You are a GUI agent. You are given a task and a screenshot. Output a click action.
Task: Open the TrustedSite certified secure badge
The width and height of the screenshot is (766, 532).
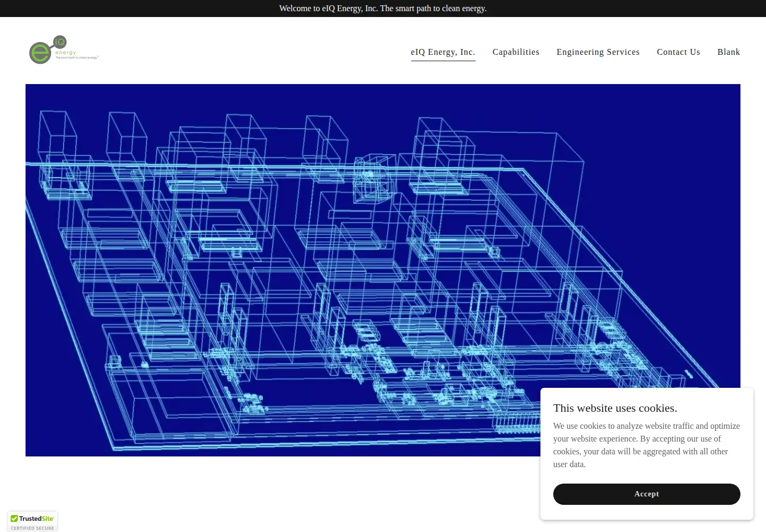[x=32, y=522]
